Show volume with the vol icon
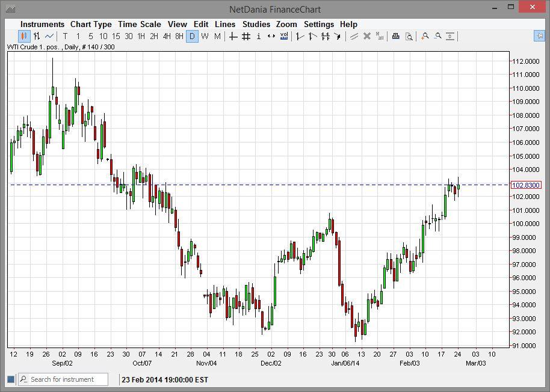 (283, 35)
